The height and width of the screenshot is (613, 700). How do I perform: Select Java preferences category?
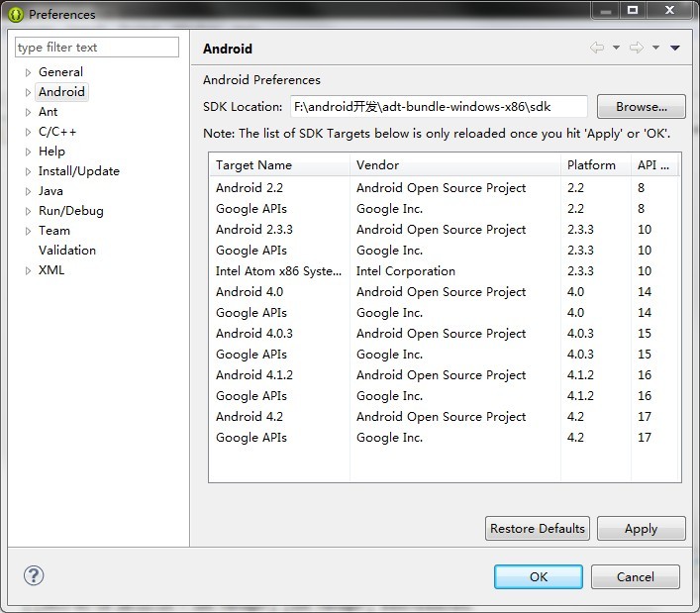[50, 191]
